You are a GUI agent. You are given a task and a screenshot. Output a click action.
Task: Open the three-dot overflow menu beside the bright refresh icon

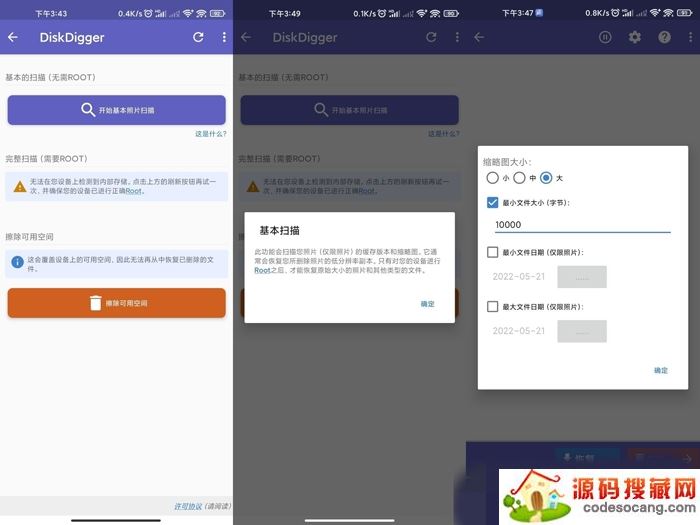pyautogui.click(x=224, y=38)
